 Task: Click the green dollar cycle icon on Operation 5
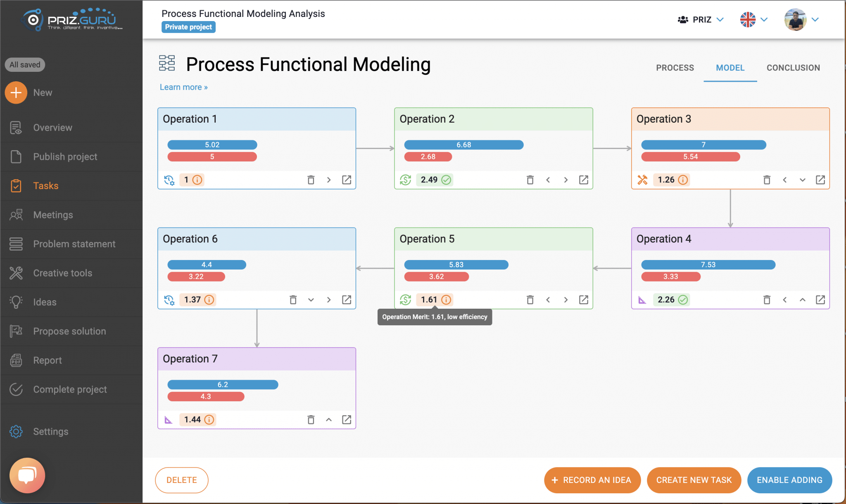[406, 299]
